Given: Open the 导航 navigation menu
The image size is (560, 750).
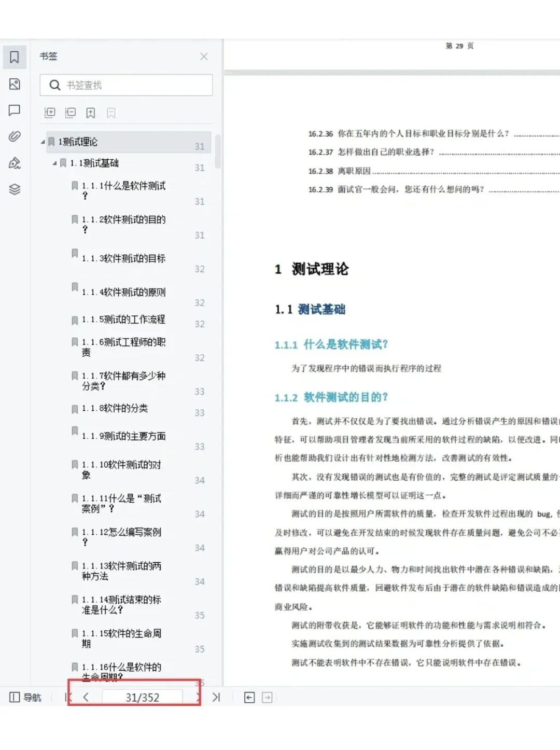Looking at the screenshot, I should [x=24, y=697].
